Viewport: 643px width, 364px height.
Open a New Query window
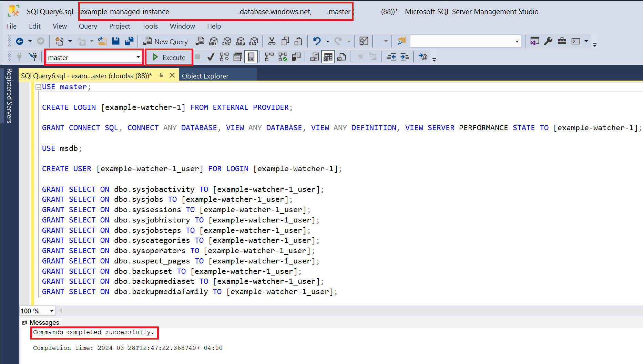point(165,41)
